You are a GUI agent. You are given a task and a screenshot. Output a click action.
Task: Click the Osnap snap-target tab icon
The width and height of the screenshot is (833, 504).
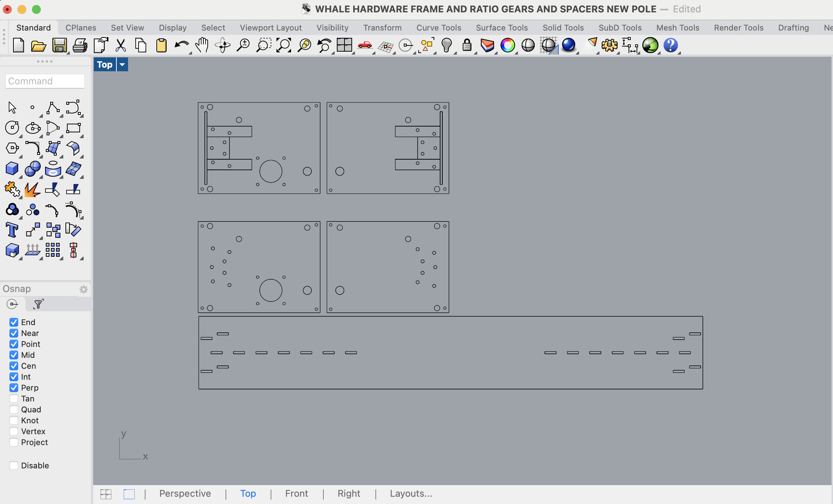(12, 304)
